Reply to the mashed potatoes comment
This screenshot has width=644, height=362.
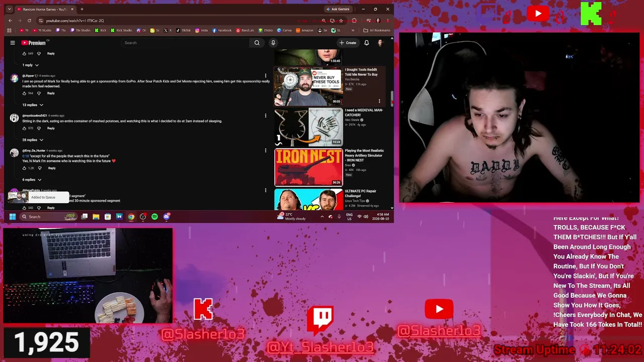pyautogui.click(x=51, y=128)
